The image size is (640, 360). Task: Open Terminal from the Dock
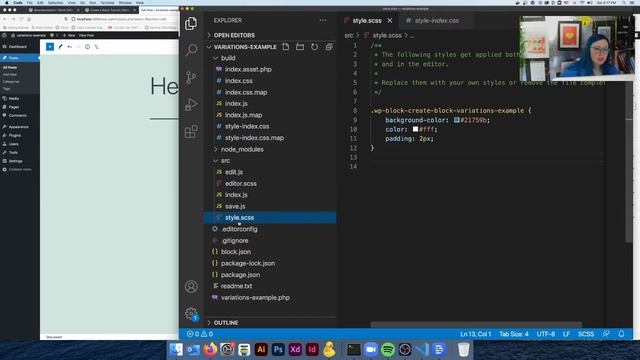(x=353, y=349)
